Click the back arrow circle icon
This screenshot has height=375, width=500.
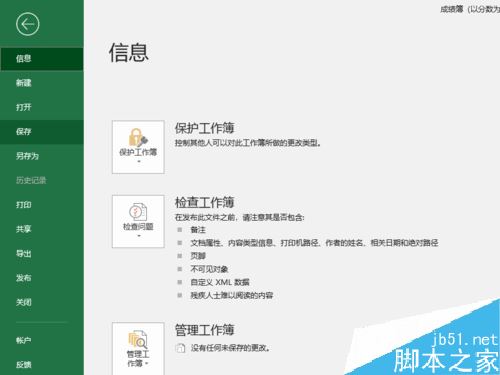pyautogui.click(x=27, y=24)
